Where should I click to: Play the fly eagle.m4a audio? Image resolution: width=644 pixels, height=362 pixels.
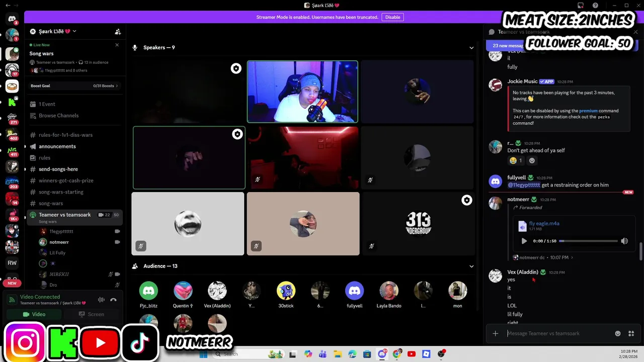click(x=524, y=241)
